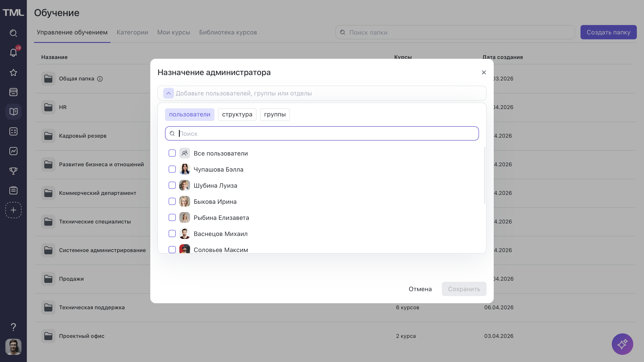Open the analytics chart icon in sidebar
The image size is (644, 362).
tap(13, 151)
